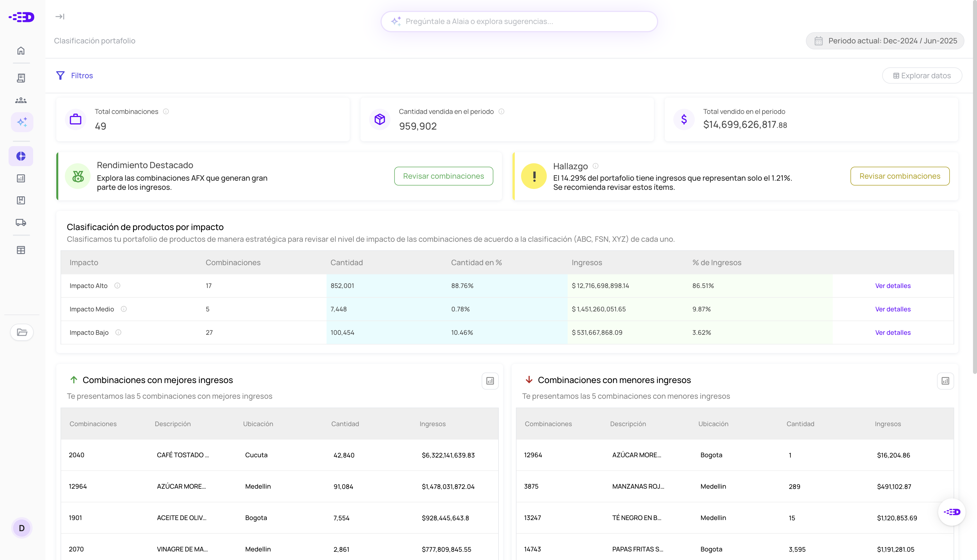Open the delivery truck sidebar icon
This screenshot has width=977, height=560.
(x=21, y=222)
